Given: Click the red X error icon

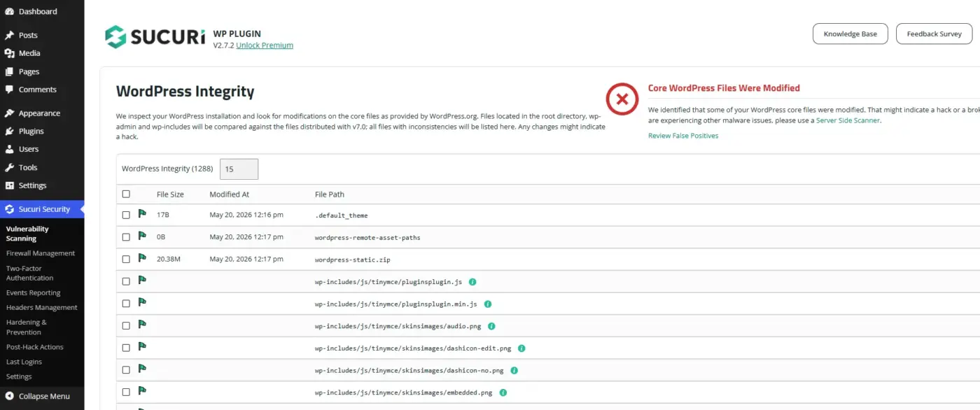Looking at the screenshot, I should pyautogui.click(x=622, y=99).
